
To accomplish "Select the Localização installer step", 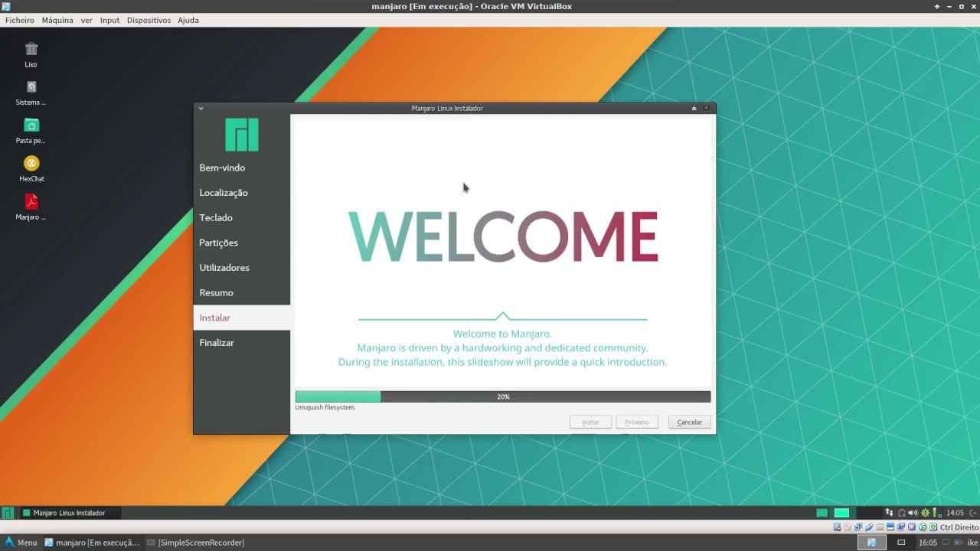I will (x=242, y=193).
